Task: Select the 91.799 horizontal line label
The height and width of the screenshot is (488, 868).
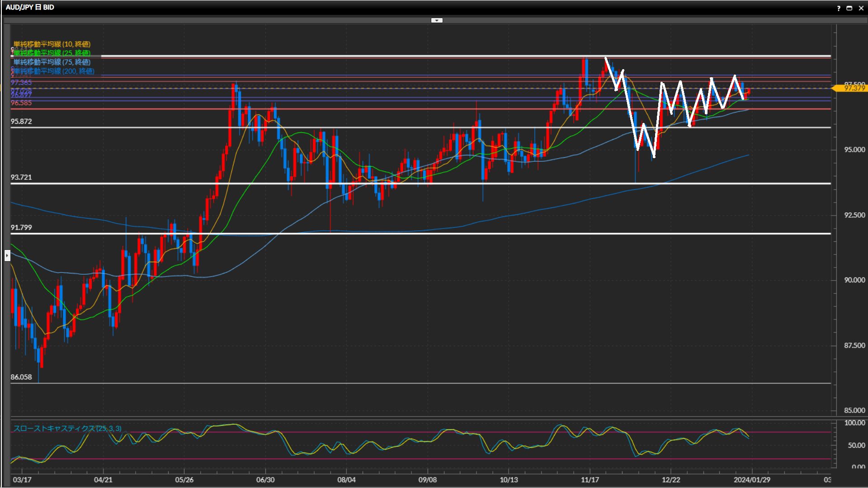Action: pyautogui.click(x=21, y=227)
